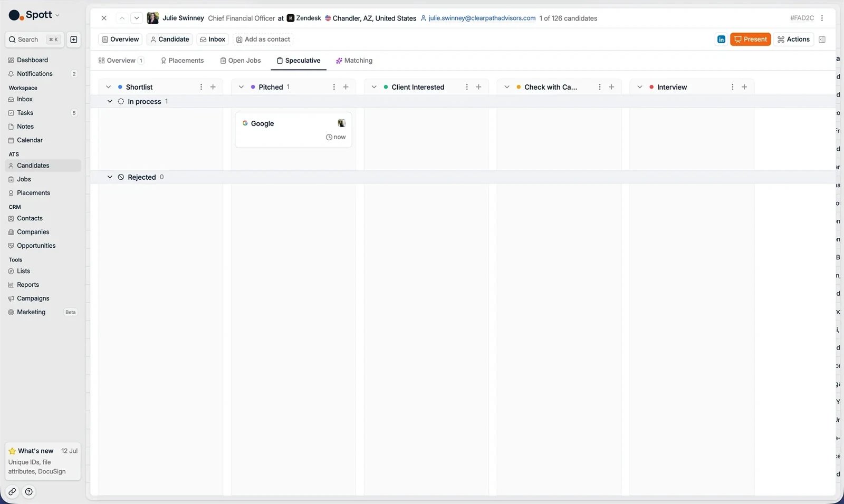This screenshot has width=844, height=504.
Task: Open Notes in the sidebar
Action: (43, 127)
